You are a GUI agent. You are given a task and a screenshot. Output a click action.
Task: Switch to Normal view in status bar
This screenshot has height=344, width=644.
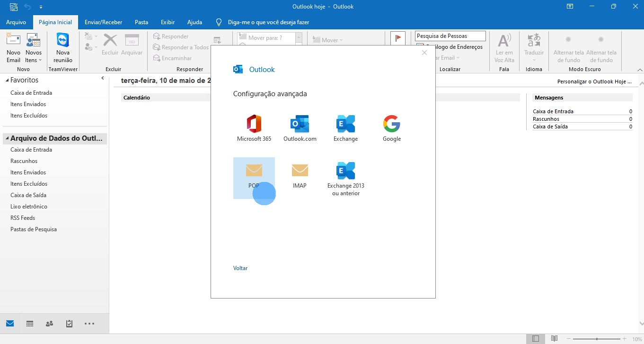536,339
